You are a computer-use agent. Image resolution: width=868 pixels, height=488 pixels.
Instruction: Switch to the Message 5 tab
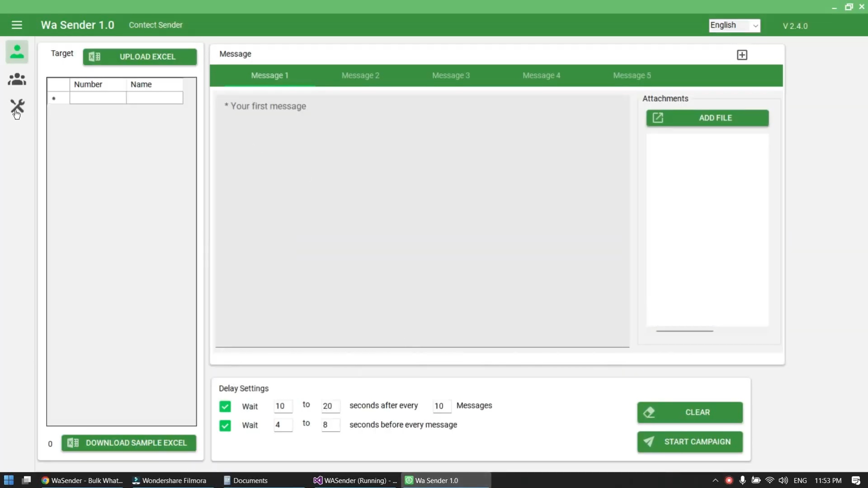tap(632, 75)
